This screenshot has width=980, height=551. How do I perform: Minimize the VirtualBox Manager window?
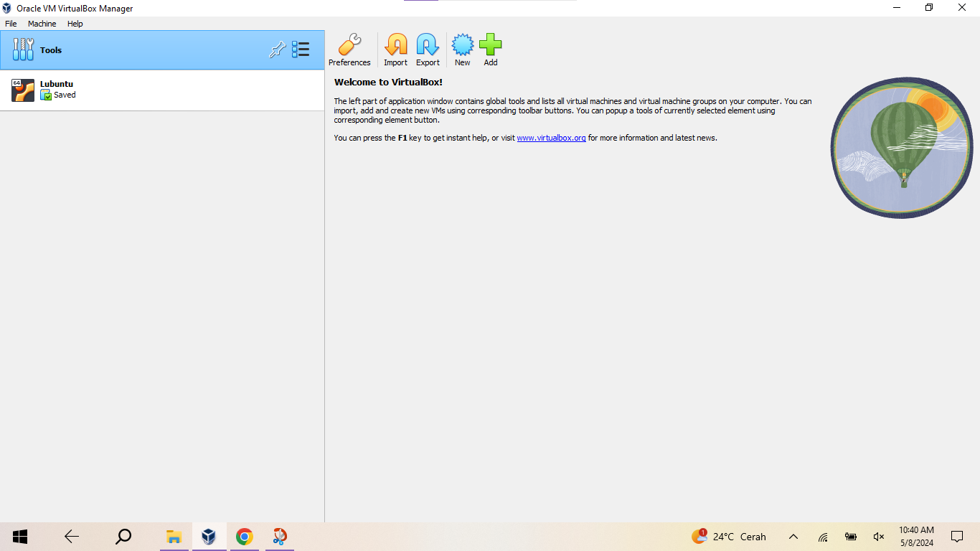(x=897, y=8)
